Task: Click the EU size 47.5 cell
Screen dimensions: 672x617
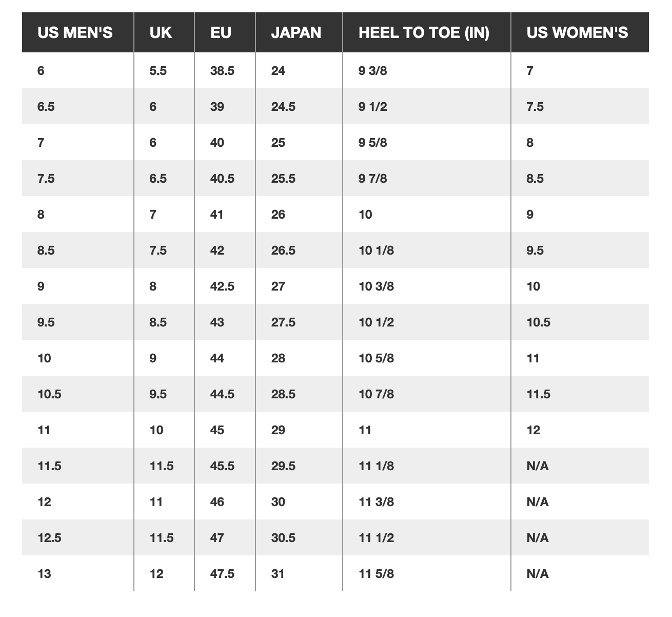Action: click(x=222, y=574)
